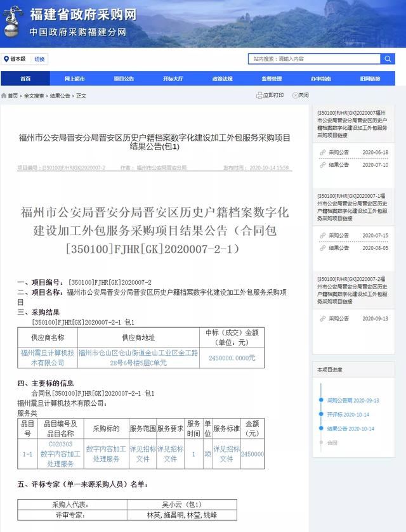Screen dimensions: 406x532
Task: Click the location pin icon beside 省本级
Action: 6,59
